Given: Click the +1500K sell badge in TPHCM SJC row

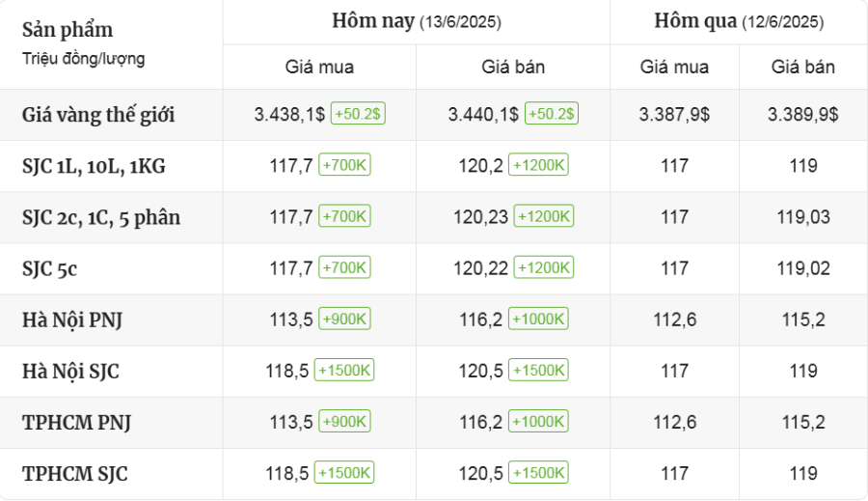Looking at the screenshot, I should tap(538, 473).
